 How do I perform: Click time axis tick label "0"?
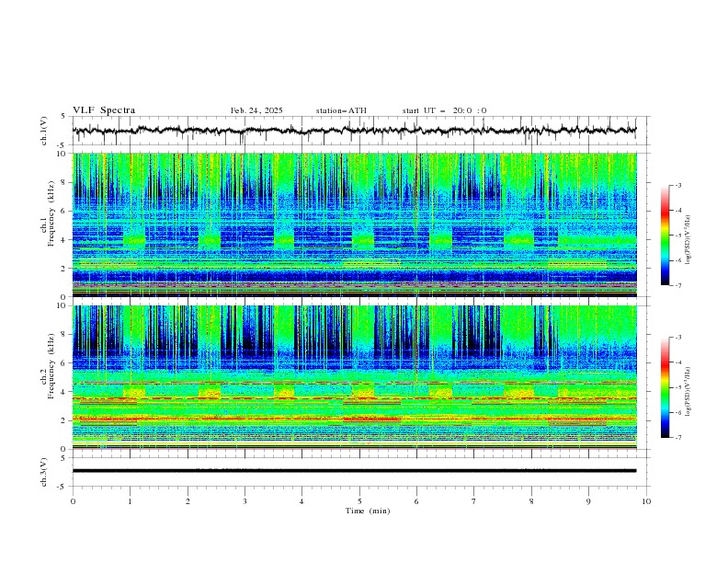tap(73, 501)
